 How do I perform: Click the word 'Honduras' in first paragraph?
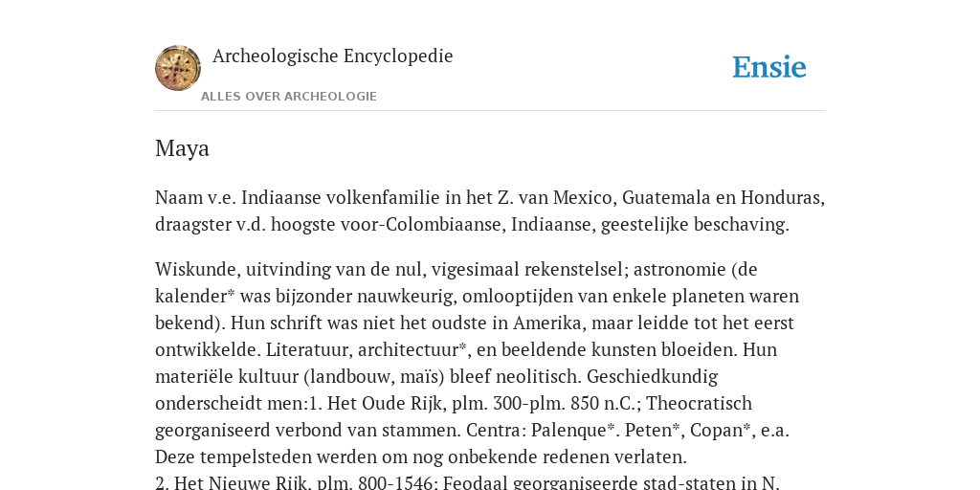coord(783,197)
